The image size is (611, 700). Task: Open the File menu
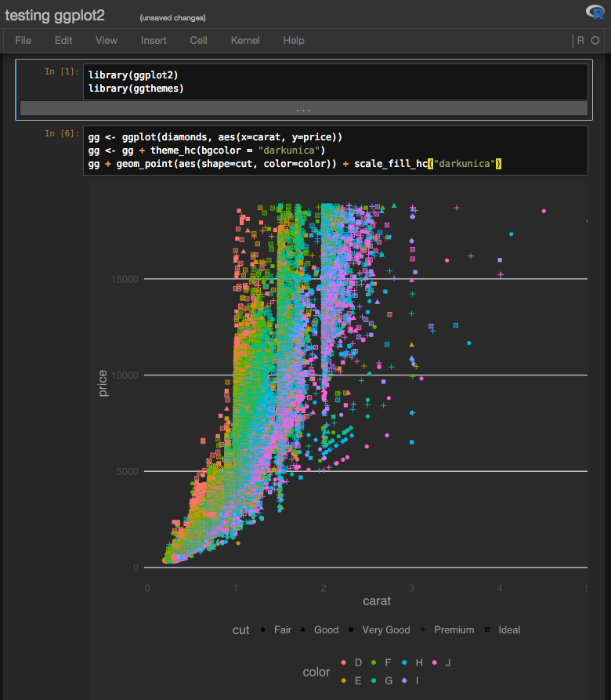[x=23, y=41]
